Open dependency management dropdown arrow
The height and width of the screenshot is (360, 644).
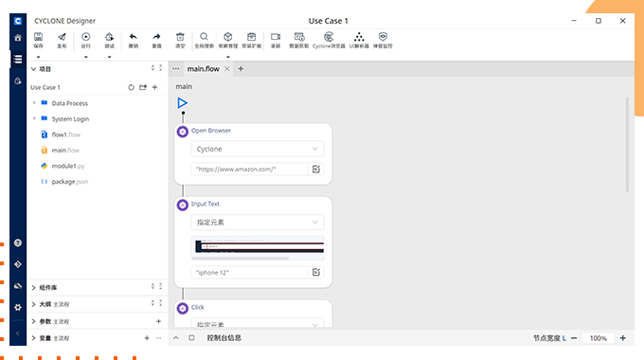click(228, 57)
